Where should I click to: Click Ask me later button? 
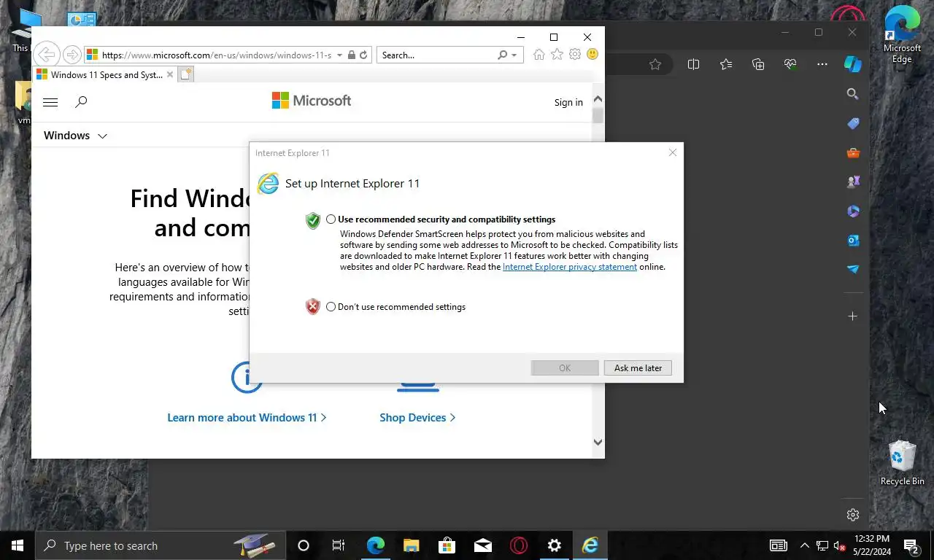point(638,368)
